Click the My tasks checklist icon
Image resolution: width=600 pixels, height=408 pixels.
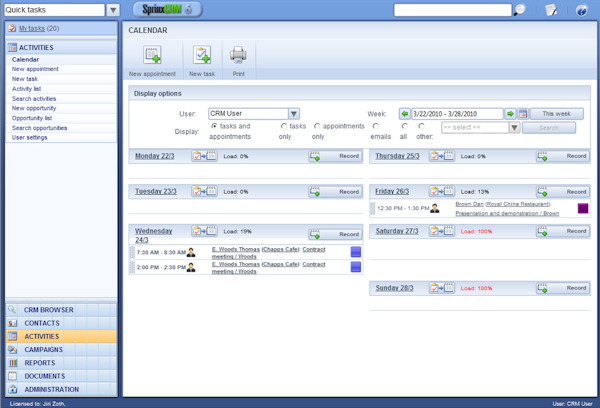tap(12, 28)
